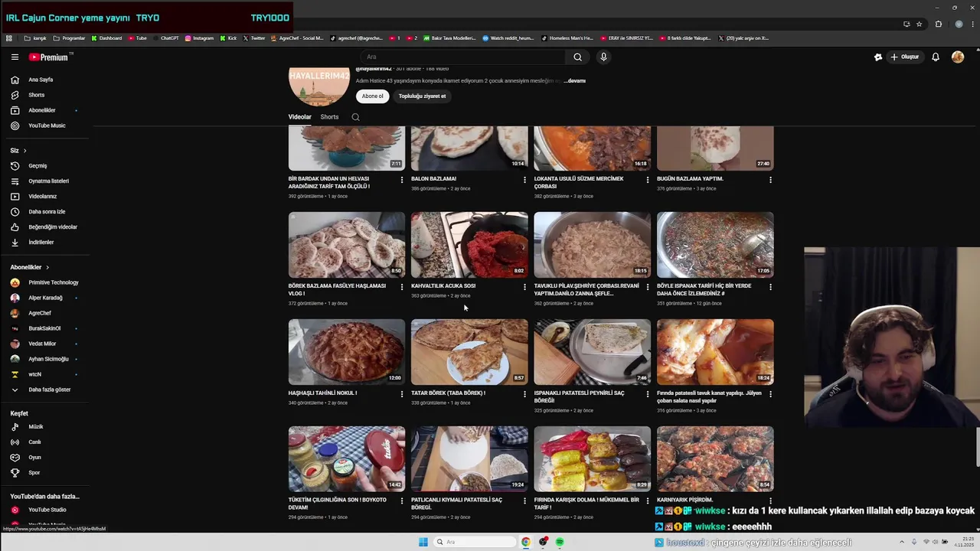Click the Abone ol subscribe button
Screen dimensions: 980x551
[373, 96]
